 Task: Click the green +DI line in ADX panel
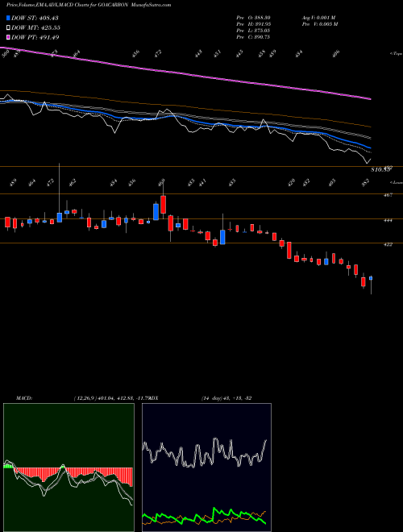[204, 516]
